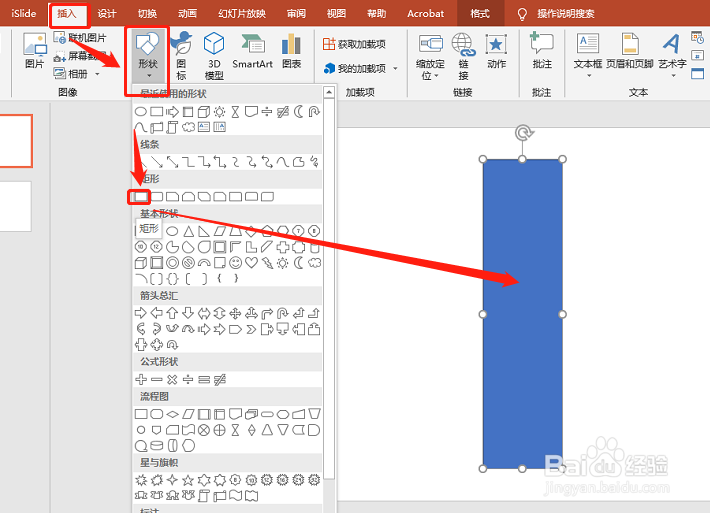Select the flowchart magnetic disk shape
This screenshot has width=710, height=513.
click(x=157, y=446)
